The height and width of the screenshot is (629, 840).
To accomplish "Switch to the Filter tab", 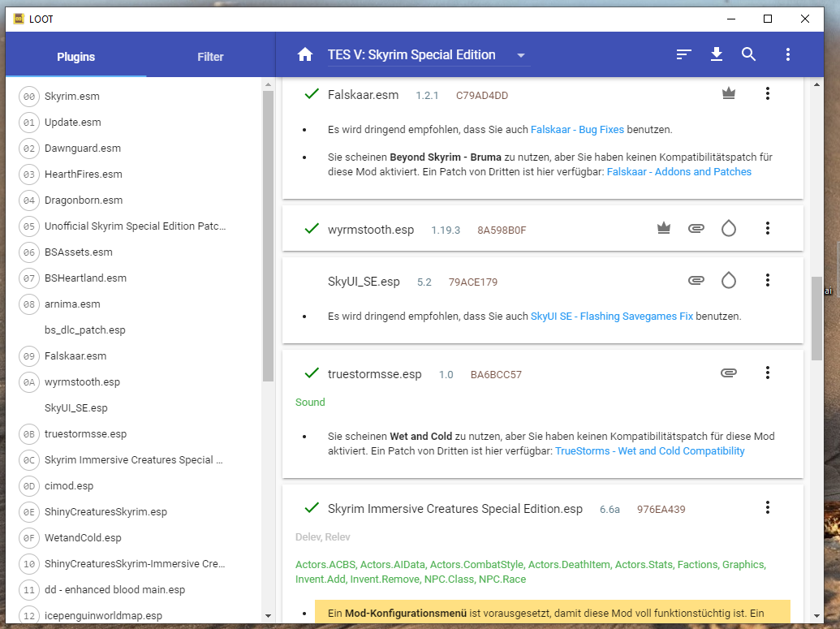I will (x=210, y=57).
